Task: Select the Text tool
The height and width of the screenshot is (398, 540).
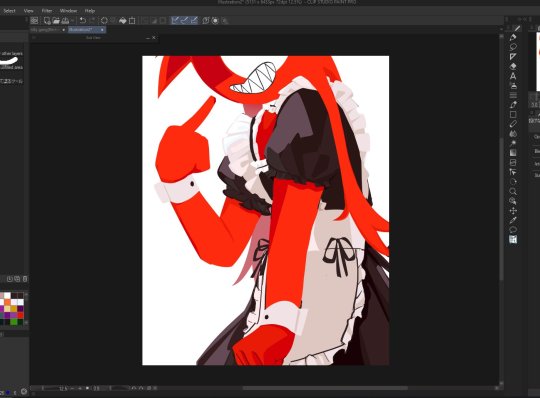Action: coord(513,76)
